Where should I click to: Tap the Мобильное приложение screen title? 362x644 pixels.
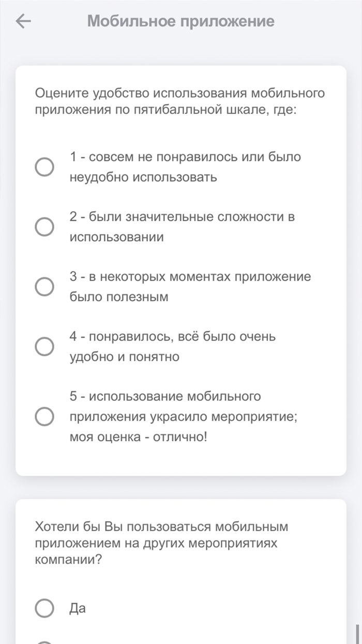(x=181, y=21)
